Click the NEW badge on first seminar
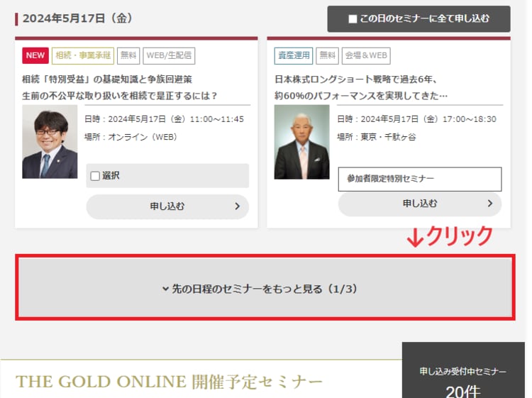 pos(35,56)
